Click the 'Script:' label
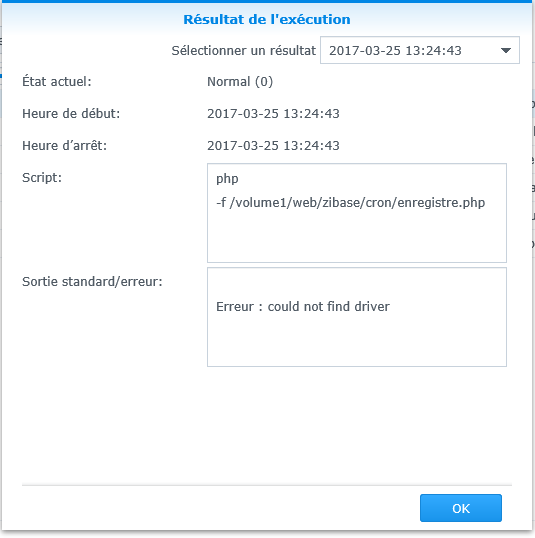The width and height of the screenshot is (535, 538). coord(42,177)
